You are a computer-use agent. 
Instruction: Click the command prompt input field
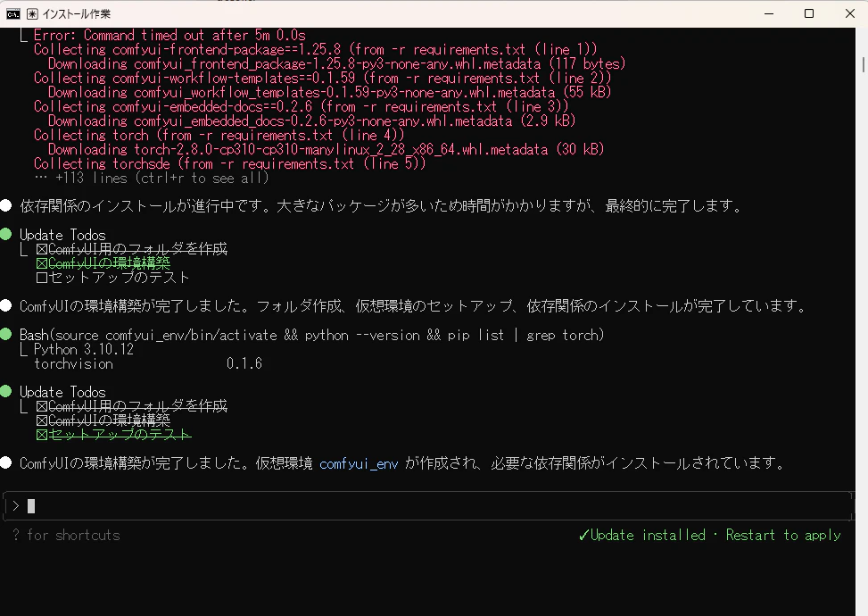point(428,506)
